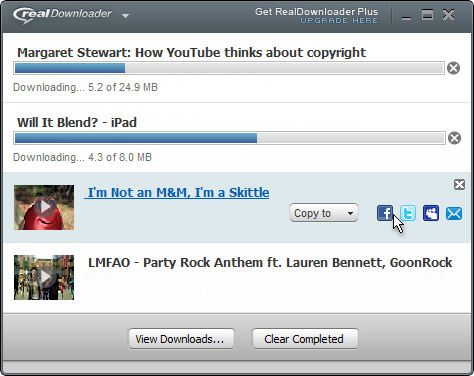Image resolution: width=474 pixels, height=376 pixels.
Task: Select the LMFAO Party Rock Anthem title
Action: pos(270,263)
